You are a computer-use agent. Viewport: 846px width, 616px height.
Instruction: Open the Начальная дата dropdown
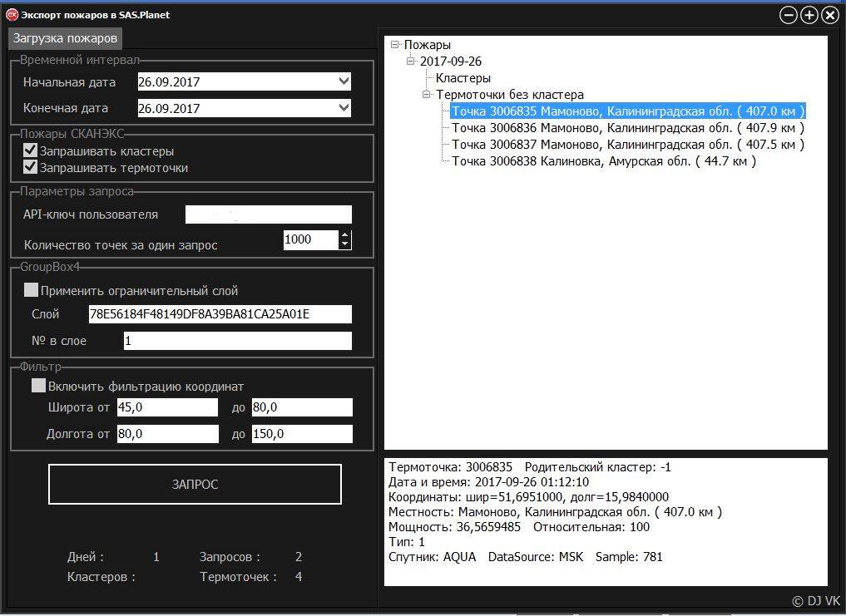pyautogui.click(x=344, y=81)
